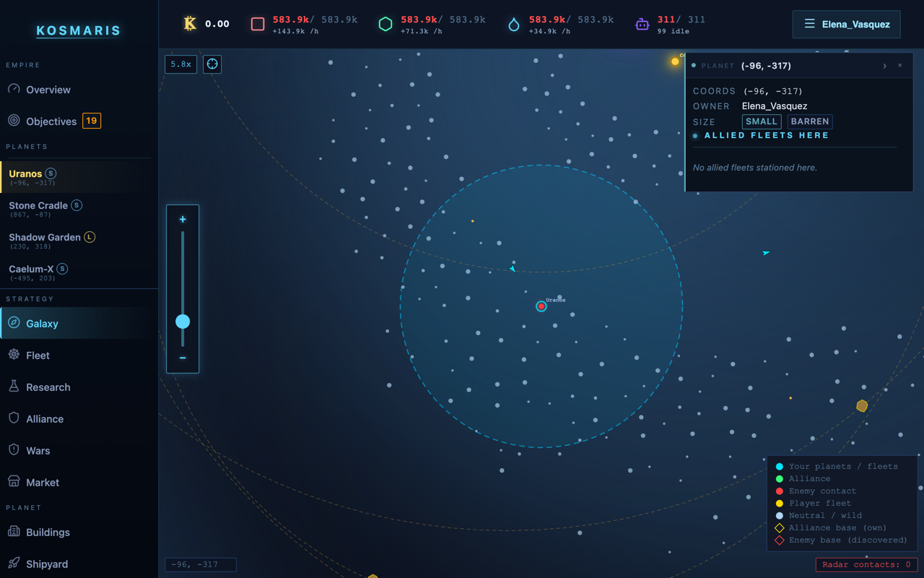924x578 pixels.
Task: Click the gold hexagon alliance base marker
Action: pos(862,406)
